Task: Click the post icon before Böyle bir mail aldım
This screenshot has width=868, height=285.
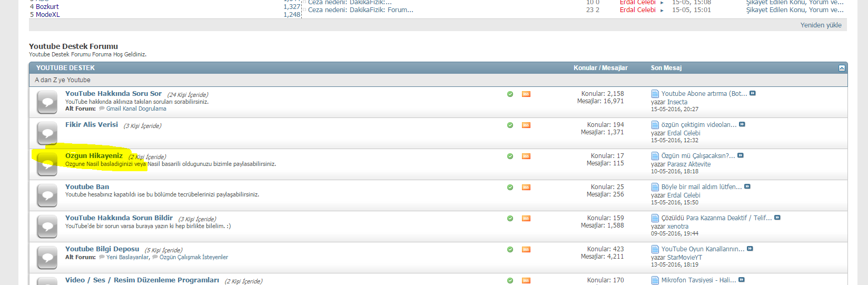Action: tap(655, 187)
